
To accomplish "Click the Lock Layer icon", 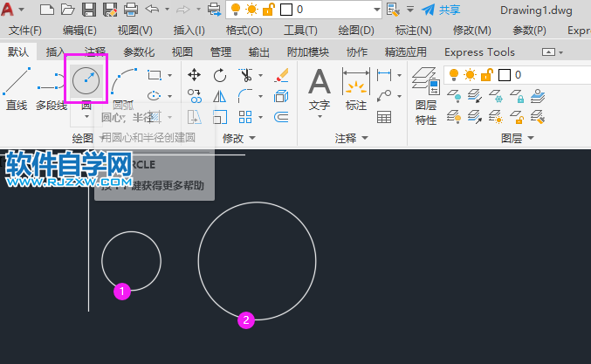I will 517,96.
